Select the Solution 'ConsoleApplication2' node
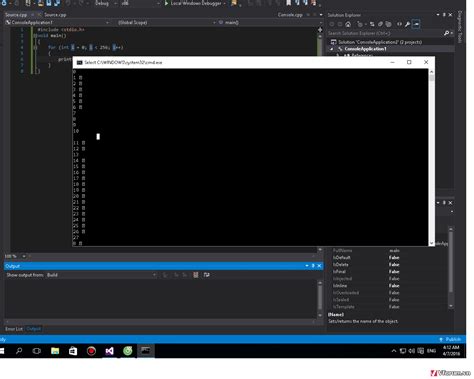The width and height of the screenshot is (474, 379). pos(380,42)
